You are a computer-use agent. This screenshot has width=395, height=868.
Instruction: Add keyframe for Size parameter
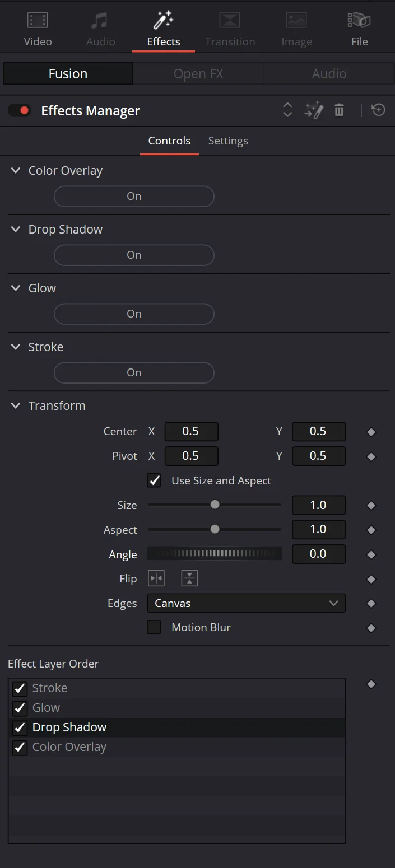point(371,506)
